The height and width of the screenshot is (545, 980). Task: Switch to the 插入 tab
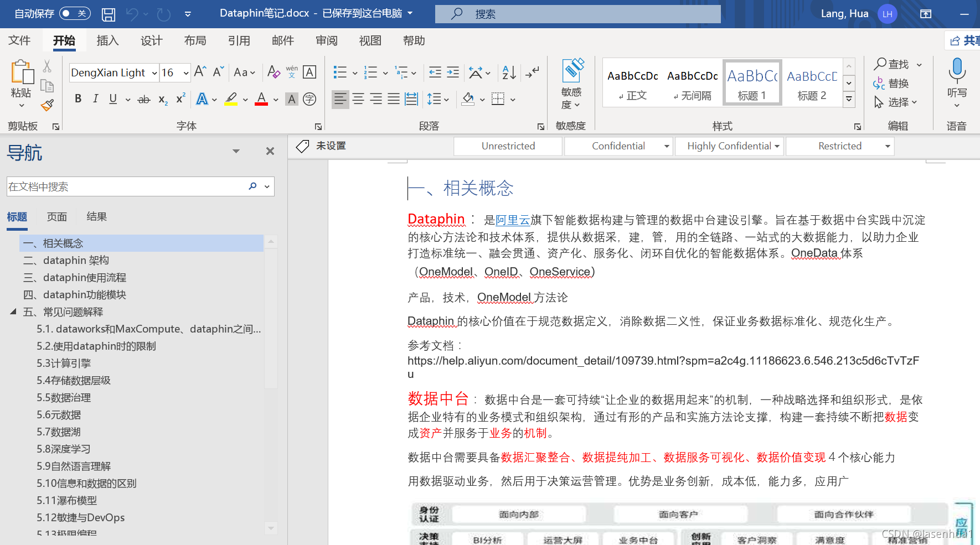[x=107, y=40]
